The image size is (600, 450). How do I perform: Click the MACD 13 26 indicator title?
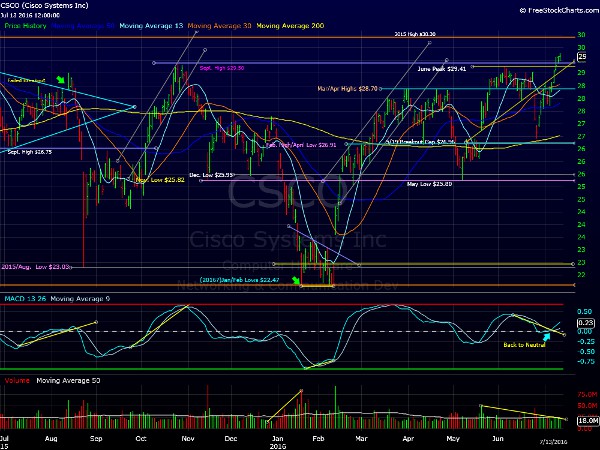click(25, 298)
